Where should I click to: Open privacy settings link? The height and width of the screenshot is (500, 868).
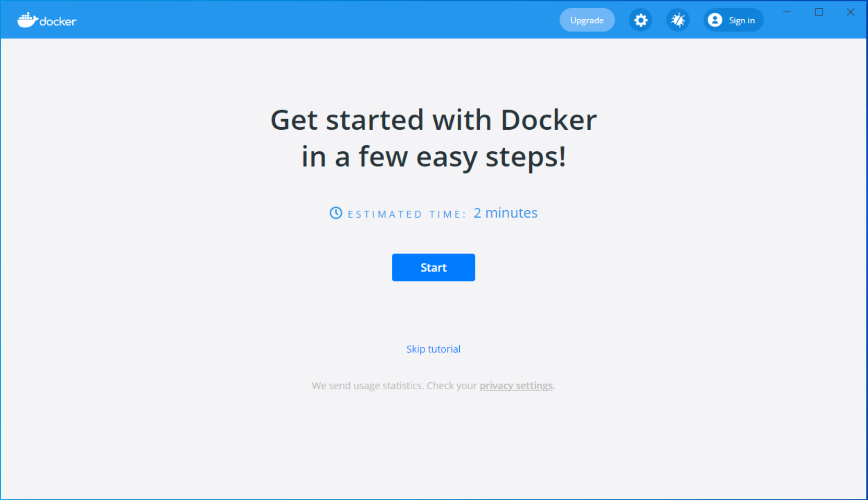pyautogui.click(x=516, y=385)
